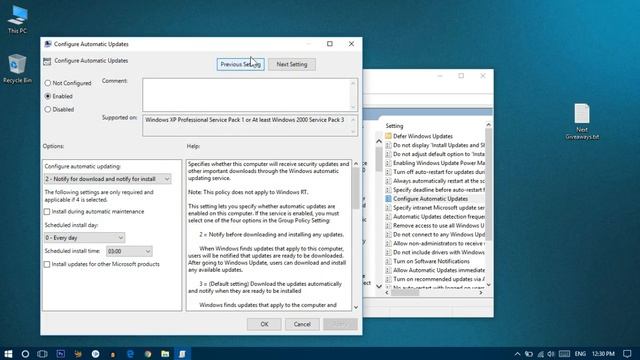Open the Scheduled install day dropdown
640x360 pixels.
tap(84, 238)
